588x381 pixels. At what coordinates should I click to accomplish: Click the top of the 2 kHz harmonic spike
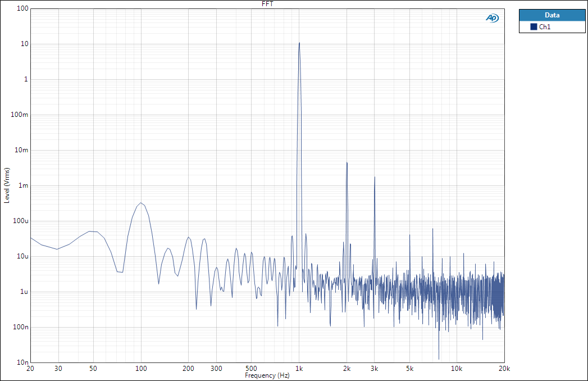click(347, 162)
